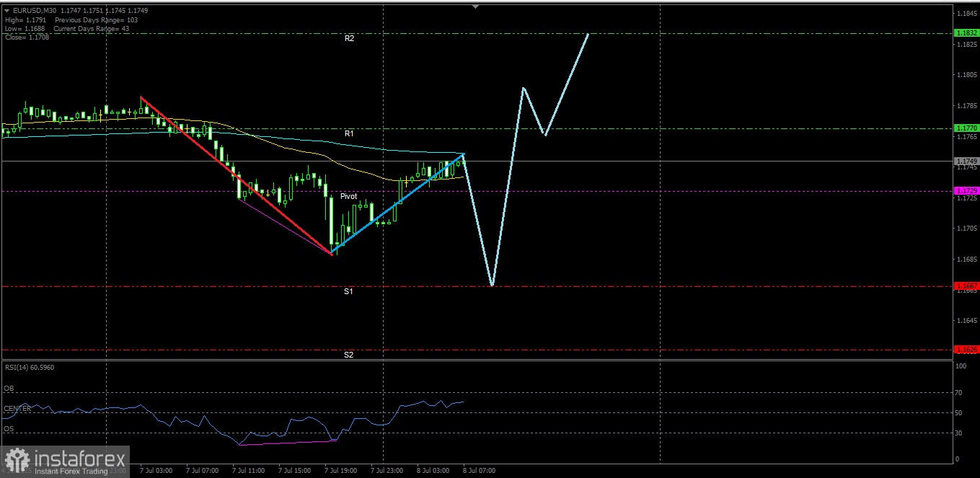Click the chart shift triangle marker
980x478 pixels.
point(475,6)
